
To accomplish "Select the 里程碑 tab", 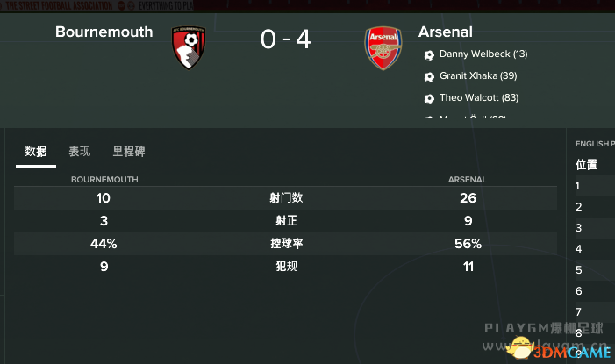I will [129, 152].
